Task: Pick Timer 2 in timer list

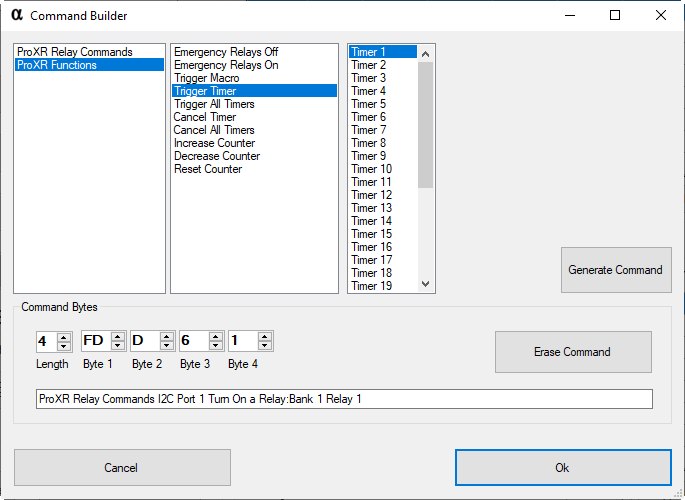Action: pos(383,65)
